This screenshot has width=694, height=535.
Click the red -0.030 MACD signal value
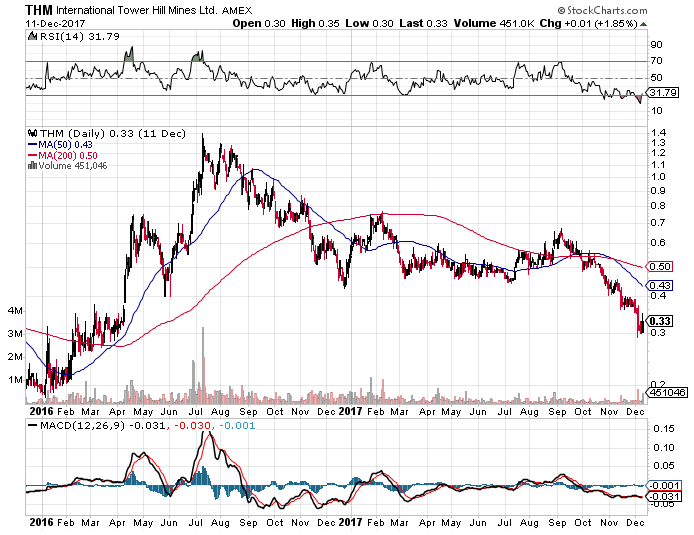point(192,426)
